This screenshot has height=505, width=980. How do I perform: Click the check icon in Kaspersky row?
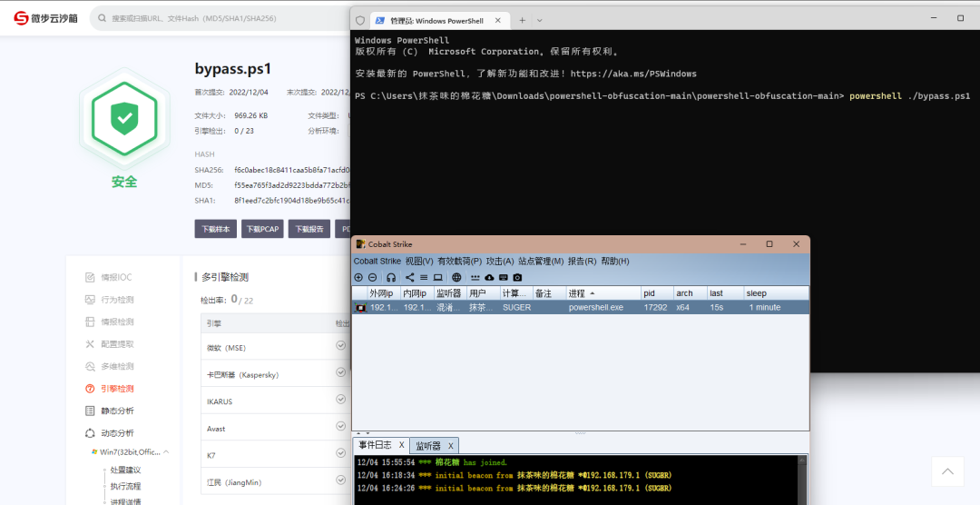pyautogui.click(x=340, y=371)
